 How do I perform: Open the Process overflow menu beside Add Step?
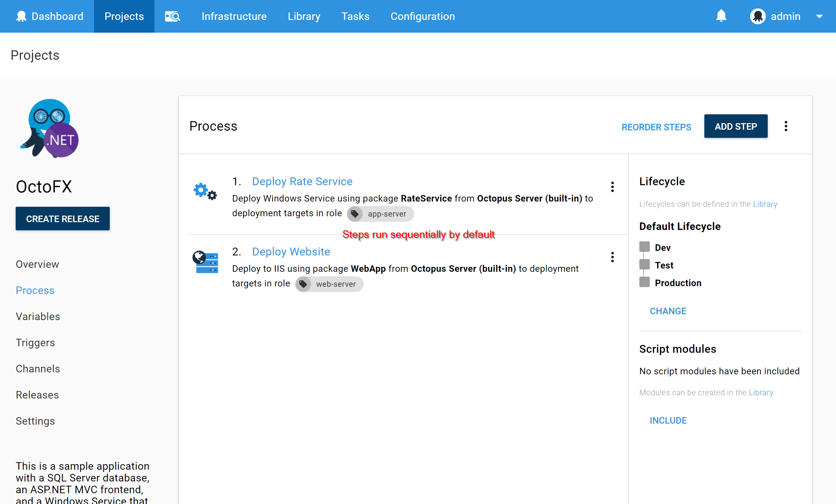tap(786, 126)
